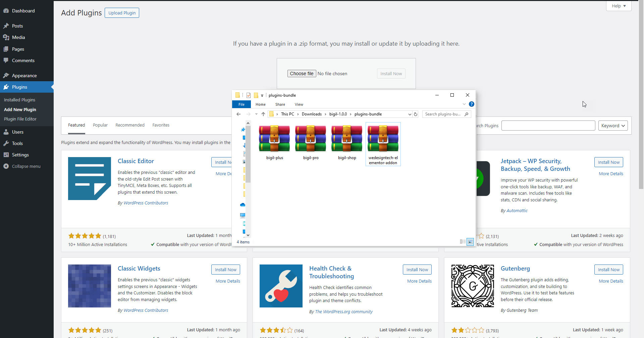
Task: Switch to the Favorites plugins tab
Action: click(161, 125)
